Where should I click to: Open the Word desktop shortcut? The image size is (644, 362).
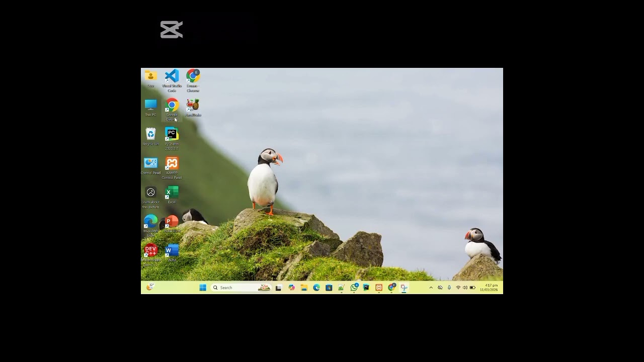172,253
